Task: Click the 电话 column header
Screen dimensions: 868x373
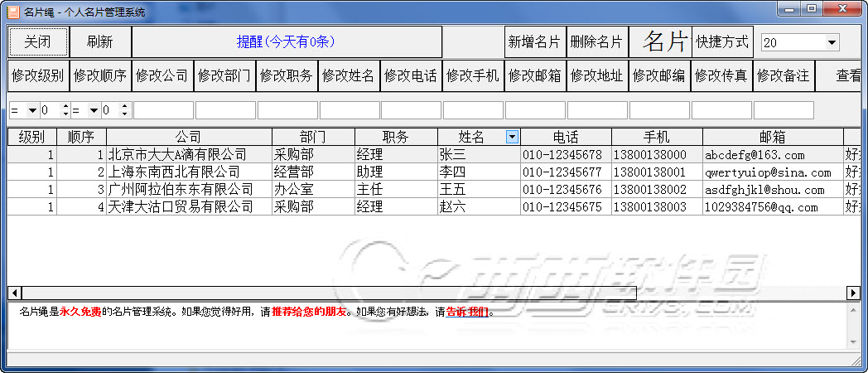Action: point(566,137)
